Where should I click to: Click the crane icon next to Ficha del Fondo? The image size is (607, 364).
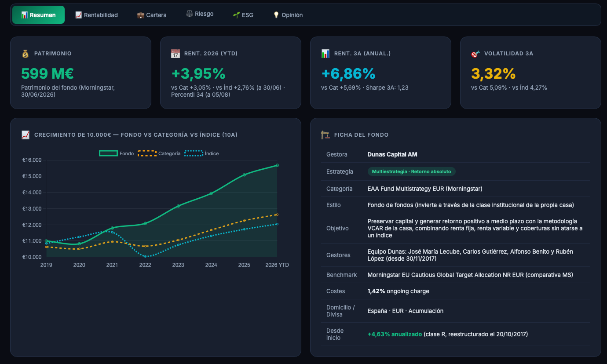pyautogui.click(x=325, y=135)
